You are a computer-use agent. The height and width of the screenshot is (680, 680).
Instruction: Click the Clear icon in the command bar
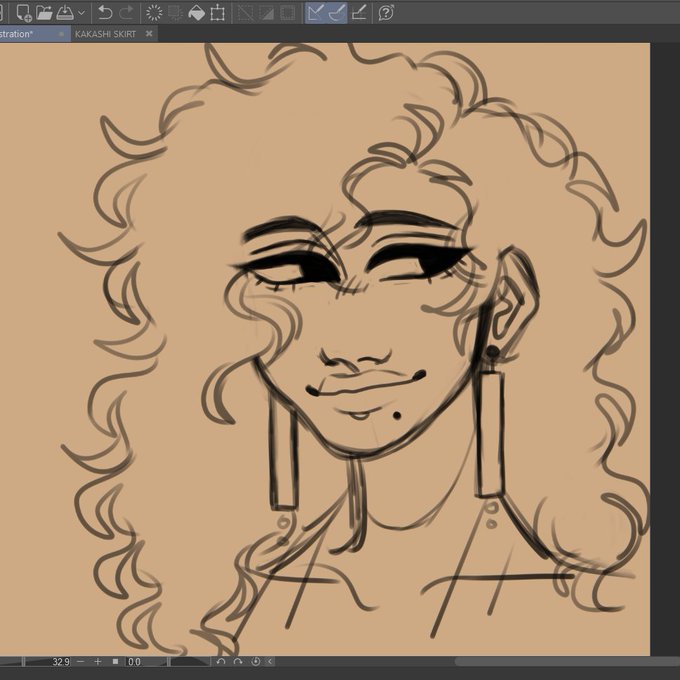[x=154, y=13]
